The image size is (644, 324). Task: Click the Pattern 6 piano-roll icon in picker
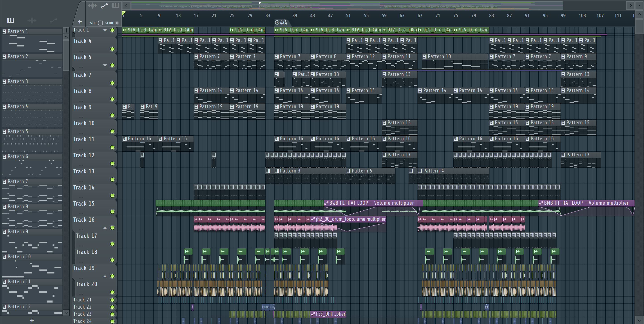4,156
